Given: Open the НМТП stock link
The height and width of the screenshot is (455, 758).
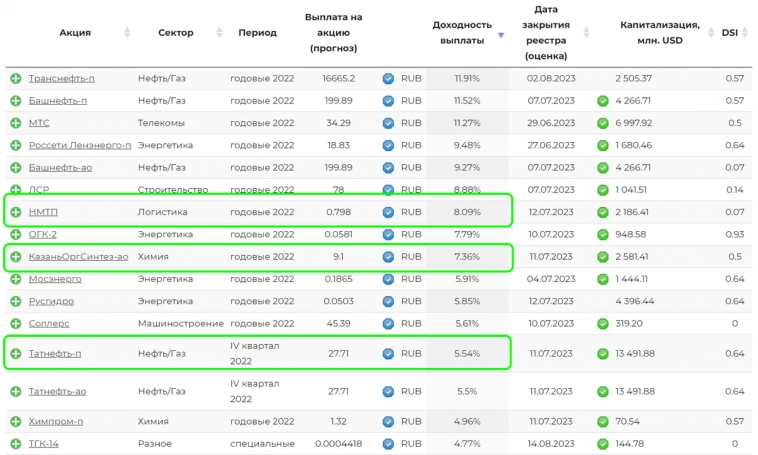Looking at the screenshot, I should (43, 212).
